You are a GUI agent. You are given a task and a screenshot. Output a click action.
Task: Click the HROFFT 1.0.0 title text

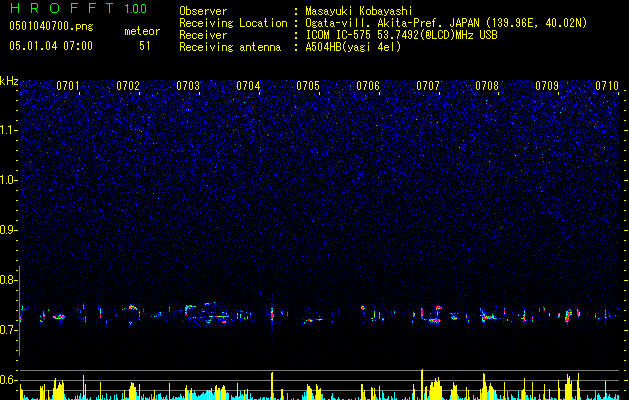[78, 8]
